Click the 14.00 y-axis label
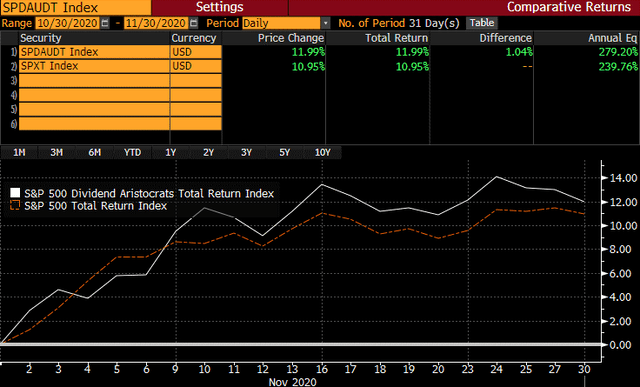 [623, 178]
